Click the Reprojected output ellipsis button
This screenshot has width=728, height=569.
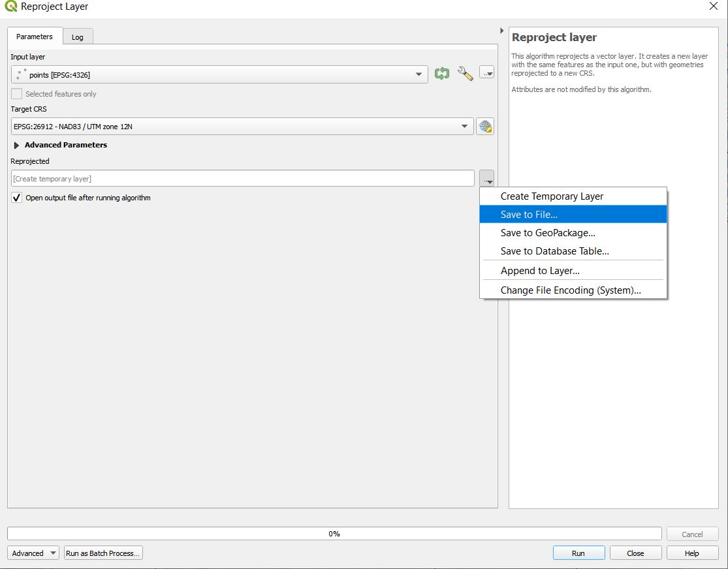(x=486, y=178)
